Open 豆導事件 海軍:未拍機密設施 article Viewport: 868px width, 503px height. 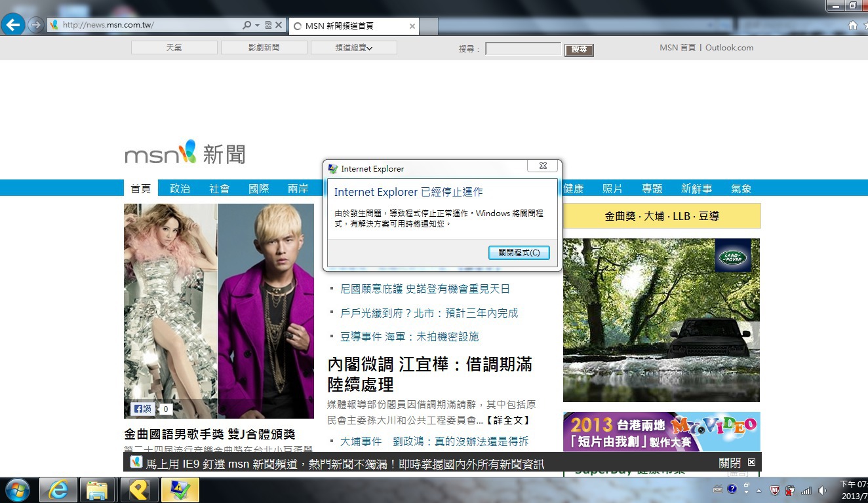click(x=409, y=337)
